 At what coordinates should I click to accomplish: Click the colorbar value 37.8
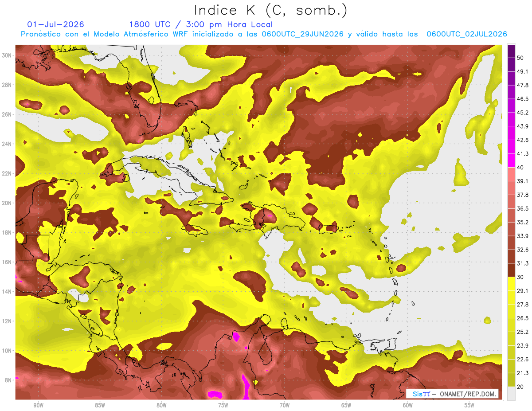coord(522,195)
